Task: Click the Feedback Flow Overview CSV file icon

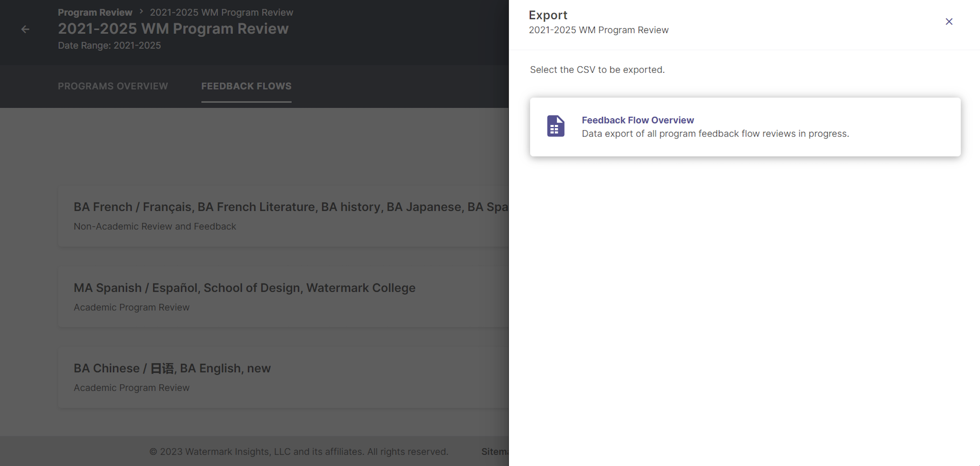Action: (x=556, y=126)
